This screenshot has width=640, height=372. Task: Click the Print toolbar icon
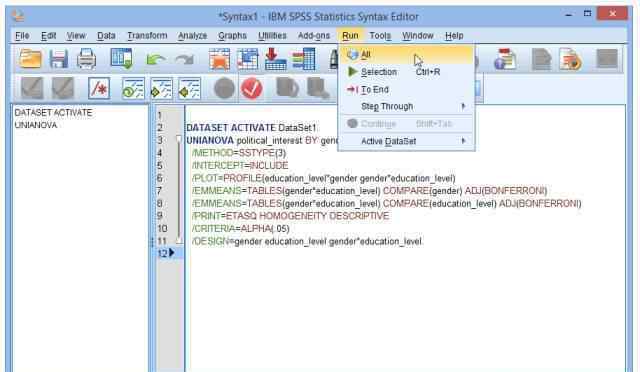[87, 59]
